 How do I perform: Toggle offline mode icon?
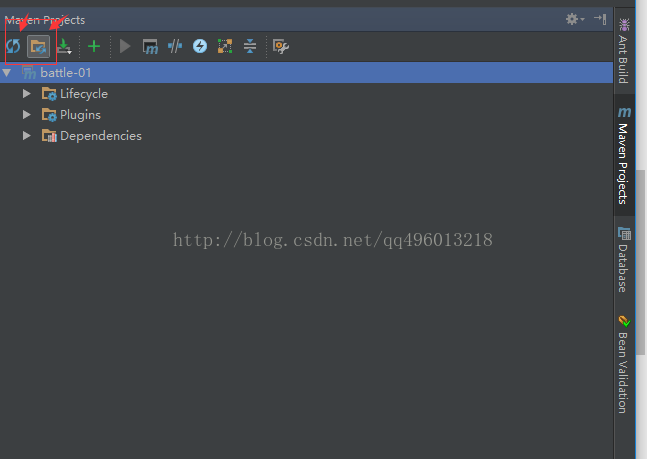pos(175,46)
